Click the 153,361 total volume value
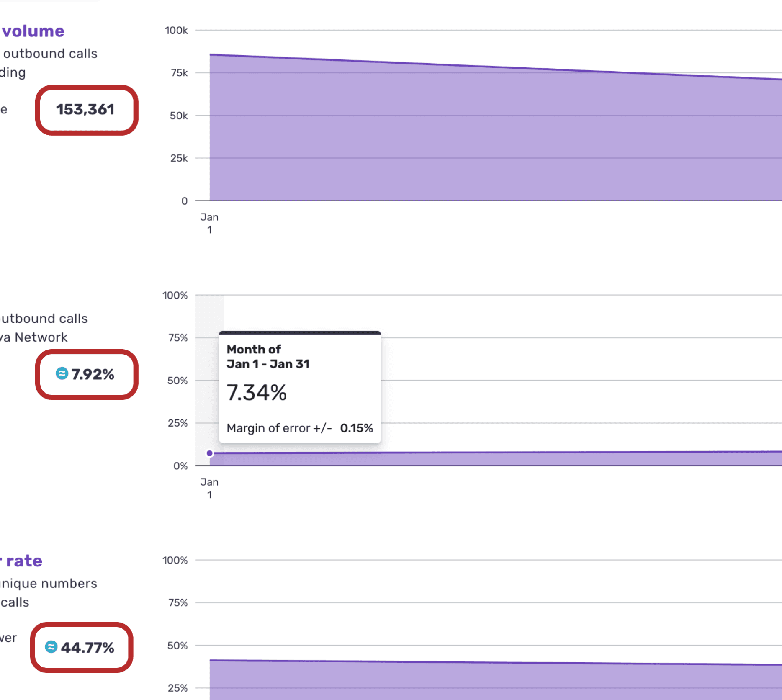Viewport: 782px width, 700px height. 85,110
